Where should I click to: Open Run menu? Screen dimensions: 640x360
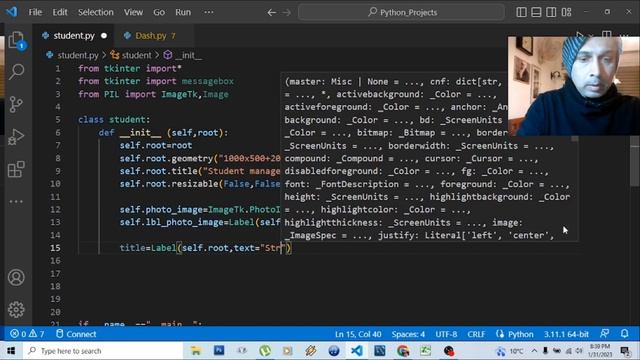click(183, 12)
